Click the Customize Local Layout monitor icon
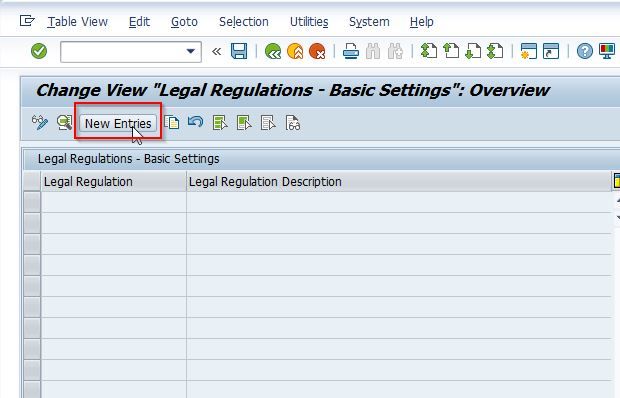 point(607,51)
